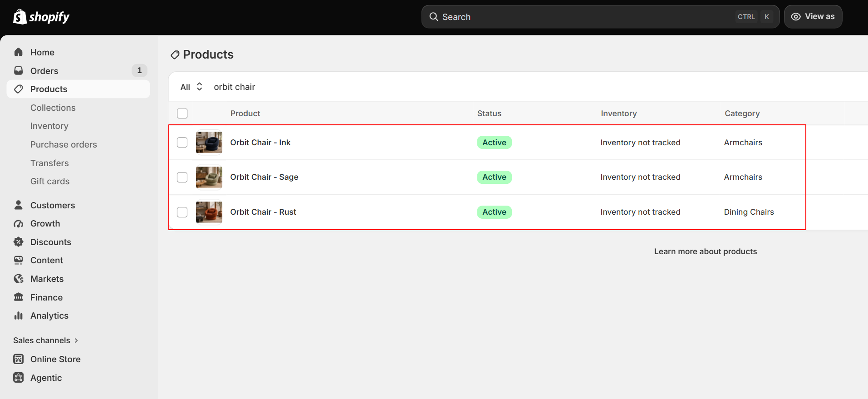Screen dimensions: 868x399
Task: Open the All views dropdown
Action: coord(191,87)
